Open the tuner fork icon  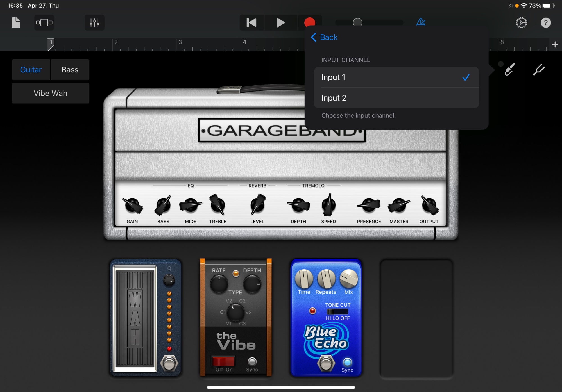pos(539,70)
